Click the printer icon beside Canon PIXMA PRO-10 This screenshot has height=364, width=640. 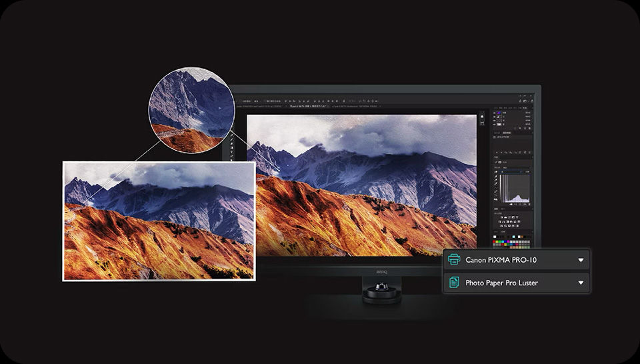point(455,260)
